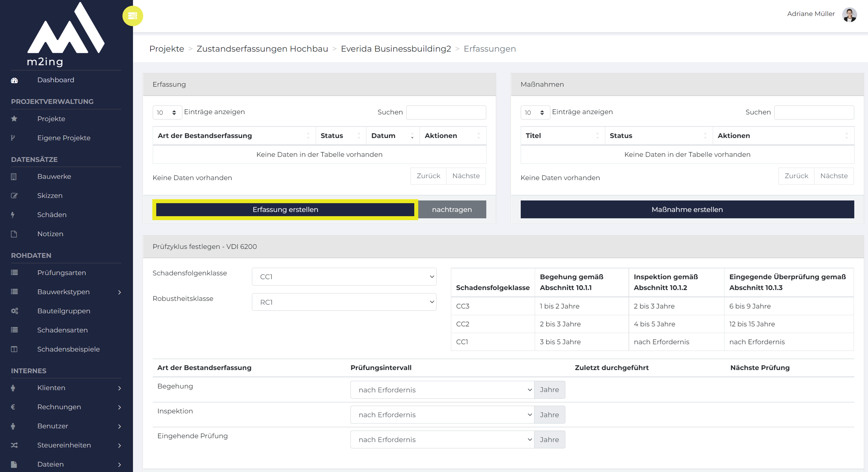Go to Zustandserfassungen Hochbau breadcrumb

[262, 49]
